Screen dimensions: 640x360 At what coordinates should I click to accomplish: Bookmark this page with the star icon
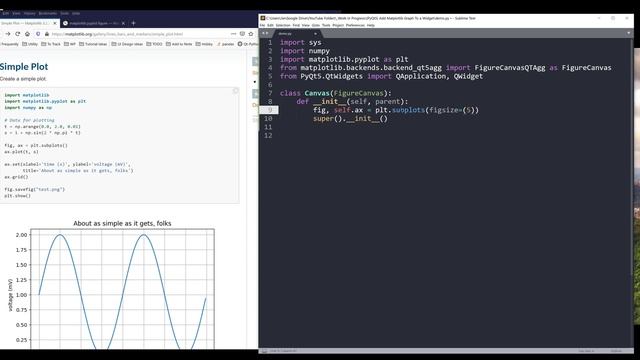tap(251, 34)
